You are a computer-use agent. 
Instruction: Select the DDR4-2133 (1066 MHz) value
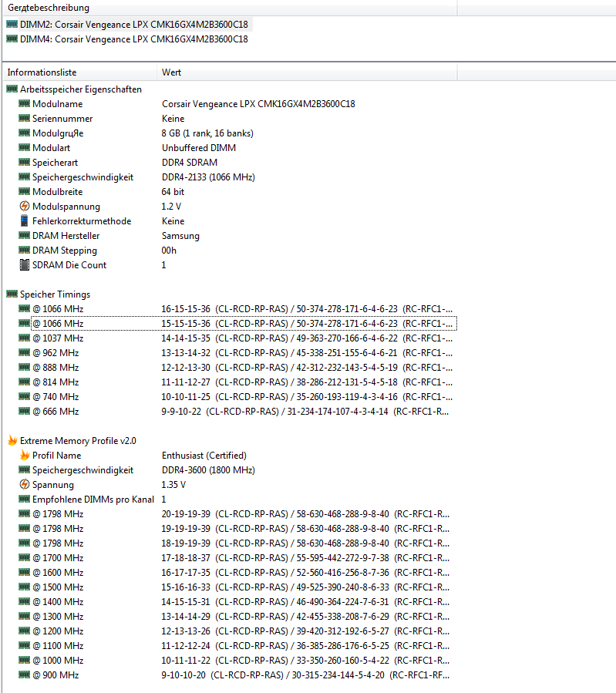click(208, 177)
